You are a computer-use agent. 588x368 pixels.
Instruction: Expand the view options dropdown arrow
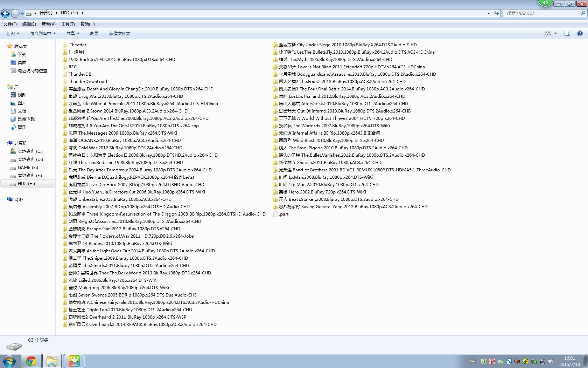(555, 33)
